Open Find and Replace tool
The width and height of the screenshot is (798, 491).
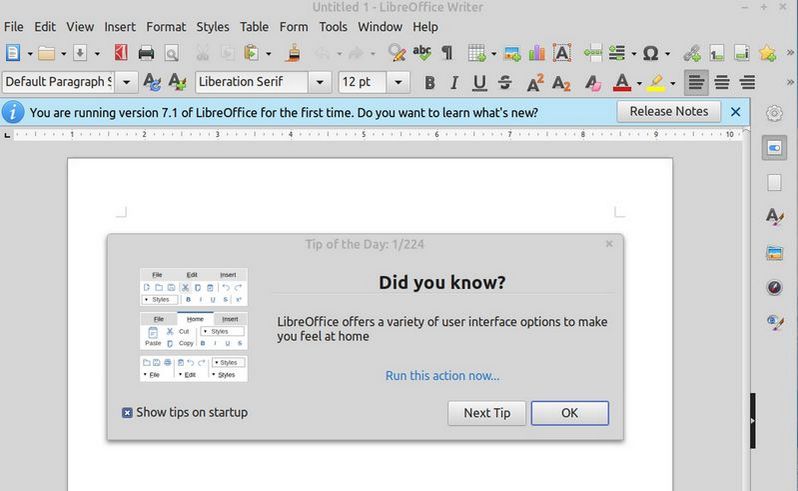click(x=397, y=53)
